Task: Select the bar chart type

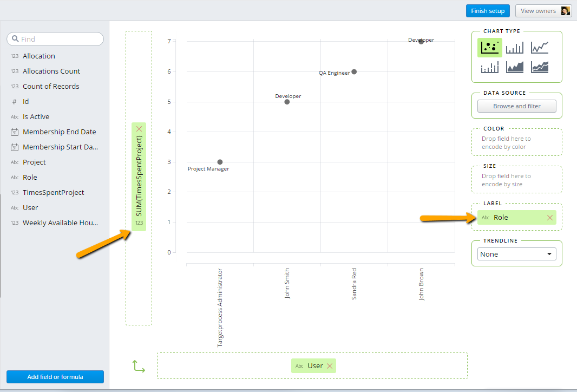Action: 514,48
